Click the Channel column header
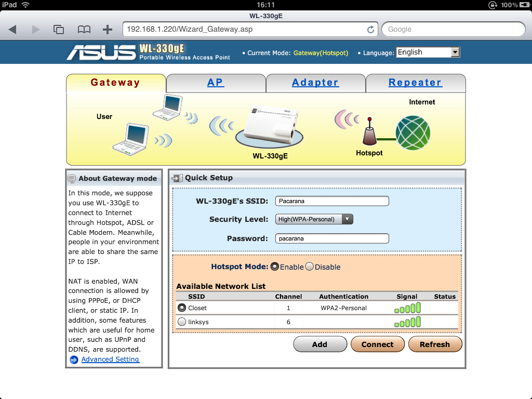Image resolution: width=532 pixels, height=399 pixels. tap(288, 297)
